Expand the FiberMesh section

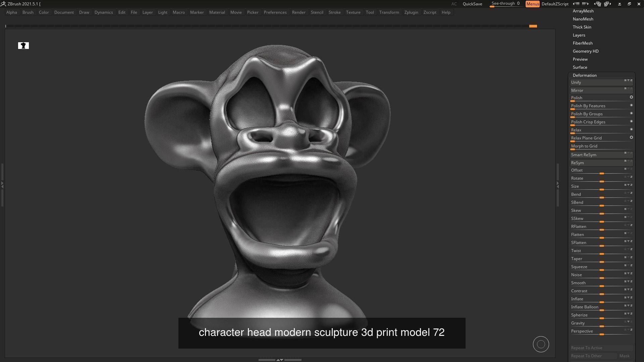[582, 43]
